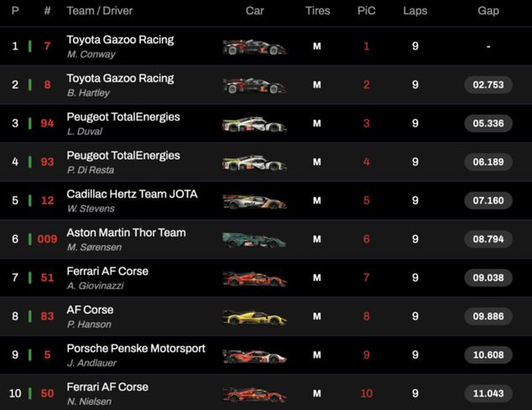Click the 08.794 gap badge
The image size is (532, 410).
coord(488,240)
